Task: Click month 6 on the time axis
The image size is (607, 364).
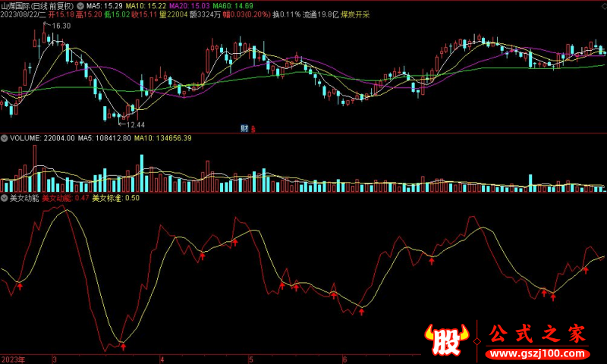Action: pyautogui.click(x=344, y=359)
